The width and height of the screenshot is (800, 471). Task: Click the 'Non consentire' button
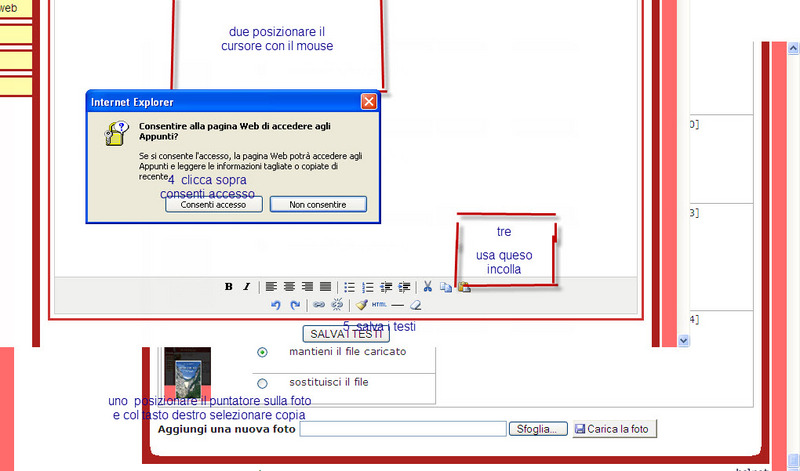(x=318, y=204)
